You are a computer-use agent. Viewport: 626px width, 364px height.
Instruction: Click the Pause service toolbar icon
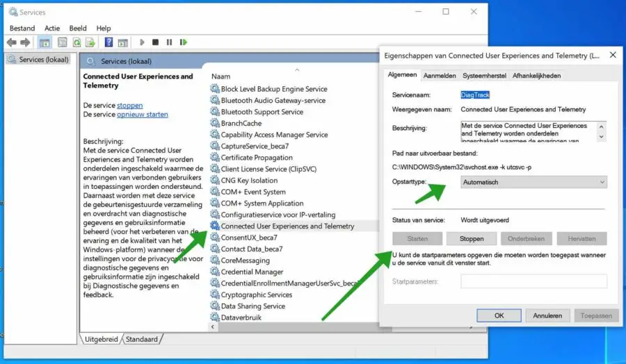pyautogui.click(x=169, y=42)
